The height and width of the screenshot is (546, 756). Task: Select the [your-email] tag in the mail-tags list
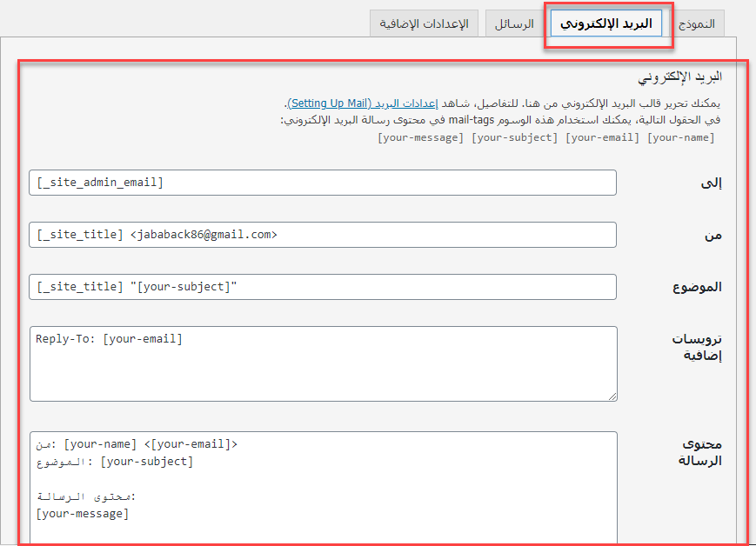tap(602, 138)
